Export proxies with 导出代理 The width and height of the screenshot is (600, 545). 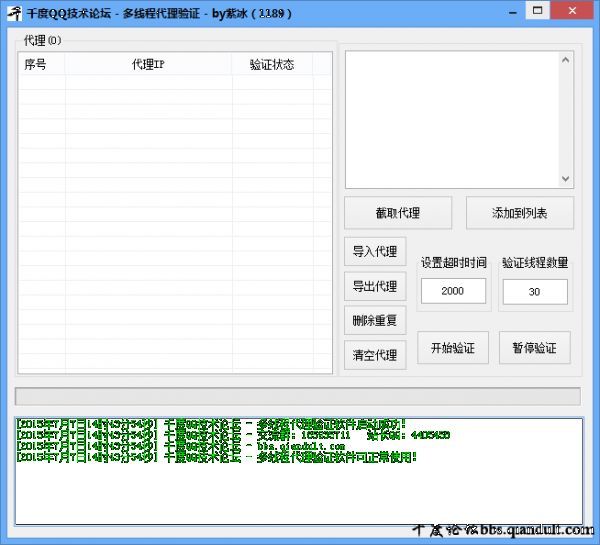(375, 286)
